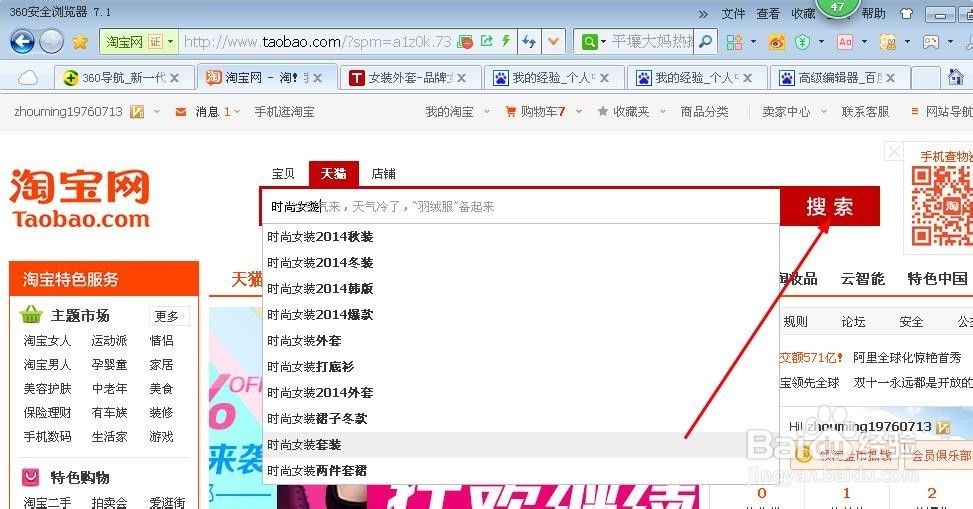Screen dimensions: 973x509
Task: Open the colorful app grid extension icon
Action: 734,42
